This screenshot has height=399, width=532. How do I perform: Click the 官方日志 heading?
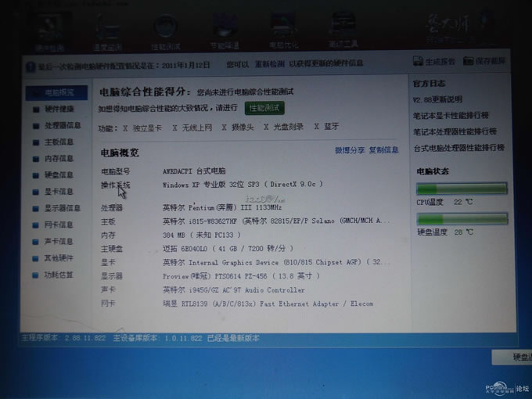pos(430,84)
